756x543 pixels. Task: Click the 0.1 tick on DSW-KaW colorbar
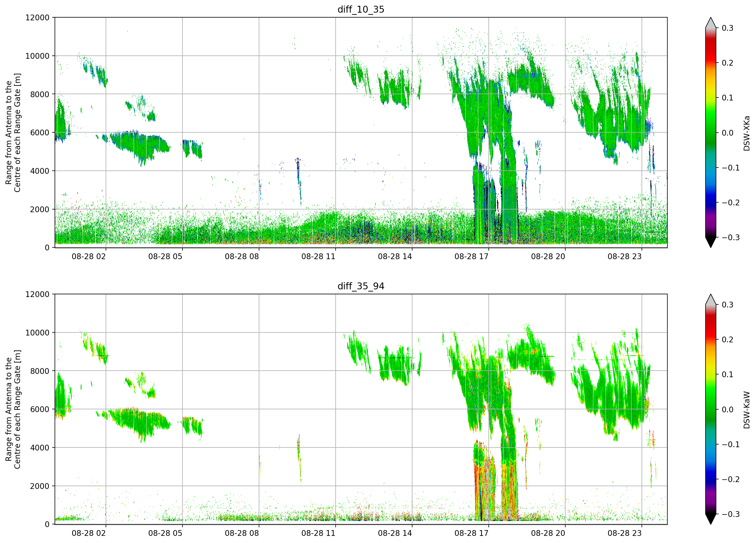pyautogui.click(x=728, y=374)
